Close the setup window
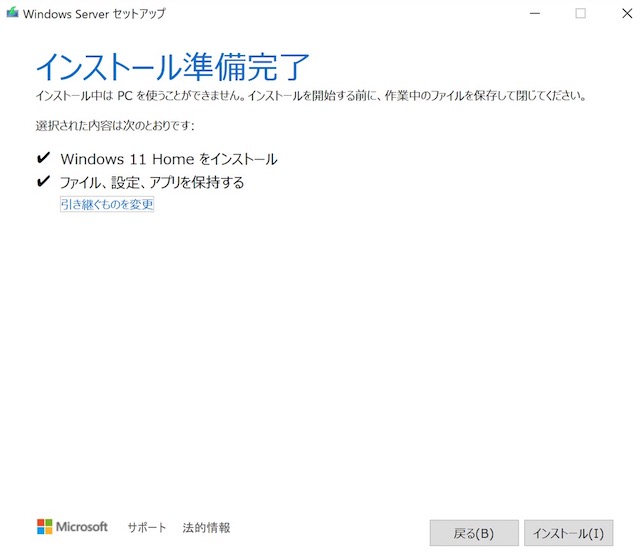Viewport: 640px width, 559px height. point(627,13)
